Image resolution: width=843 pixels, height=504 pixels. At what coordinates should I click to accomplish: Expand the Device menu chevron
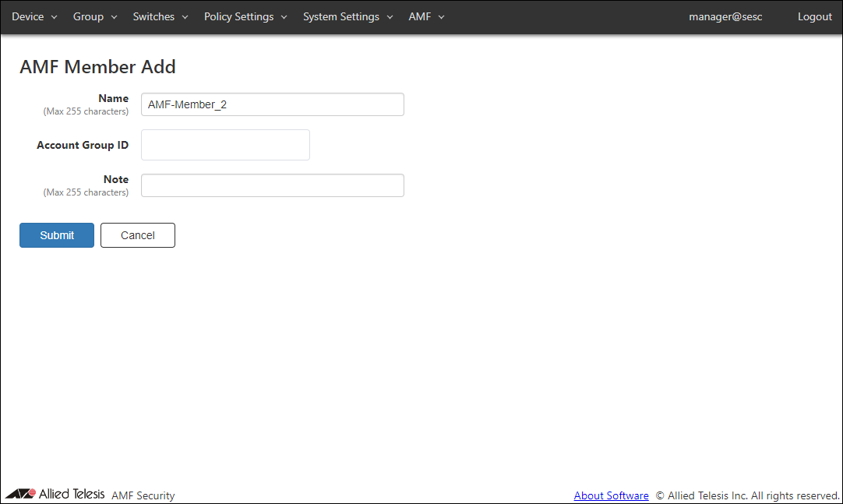(x=55, y=17)
